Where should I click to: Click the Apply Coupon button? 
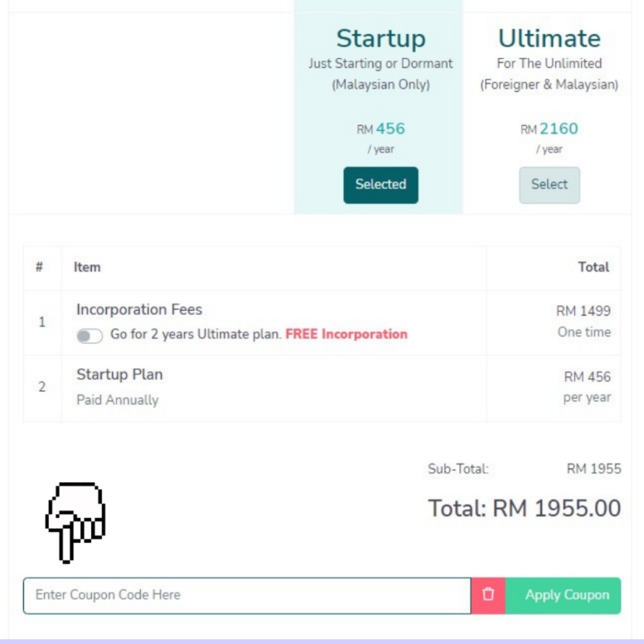563,596
